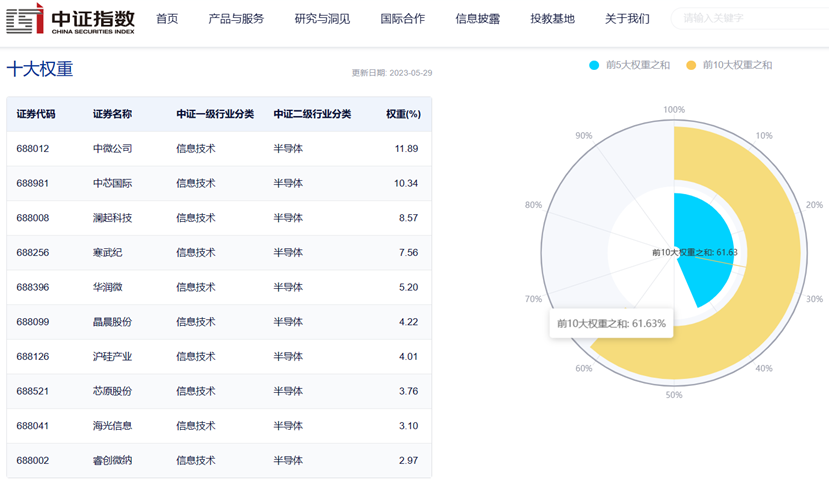Click weight value 10.34
The height and width of the screenshot is (484, 829).
pos(406,184)
